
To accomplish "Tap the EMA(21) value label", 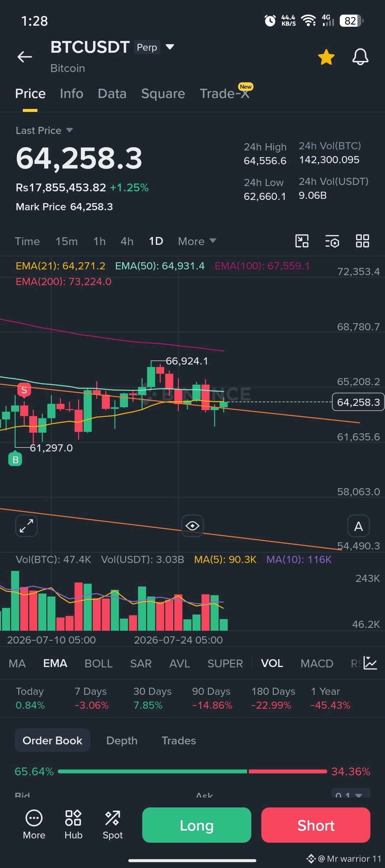I will pos(61,266).
